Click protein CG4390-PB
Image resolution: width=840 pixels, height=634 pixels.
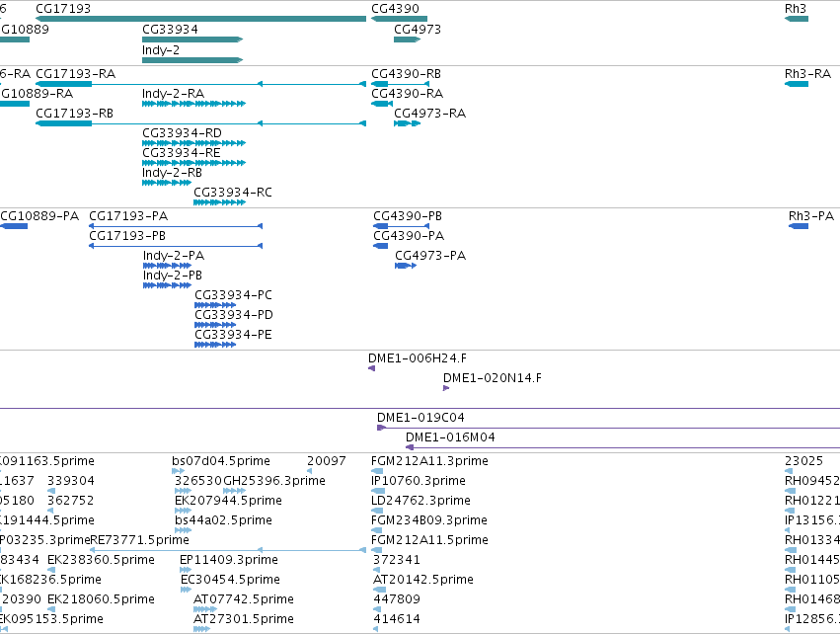(402, 226)
